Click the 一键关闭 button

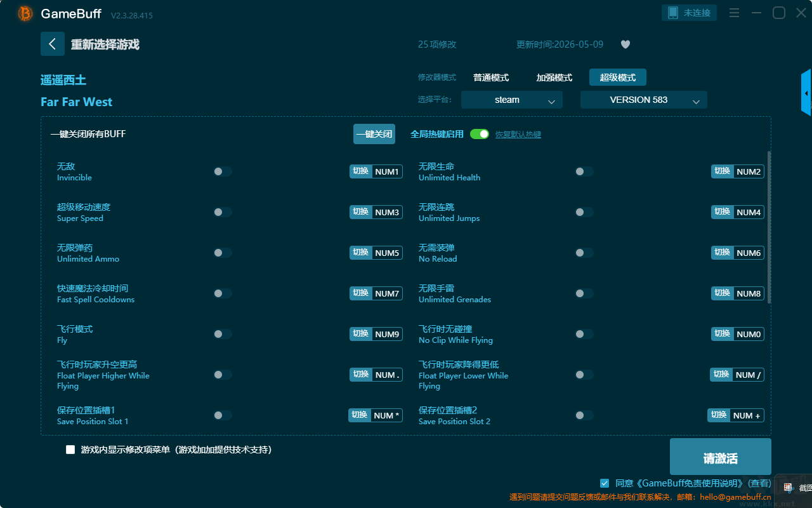point(374,134)
